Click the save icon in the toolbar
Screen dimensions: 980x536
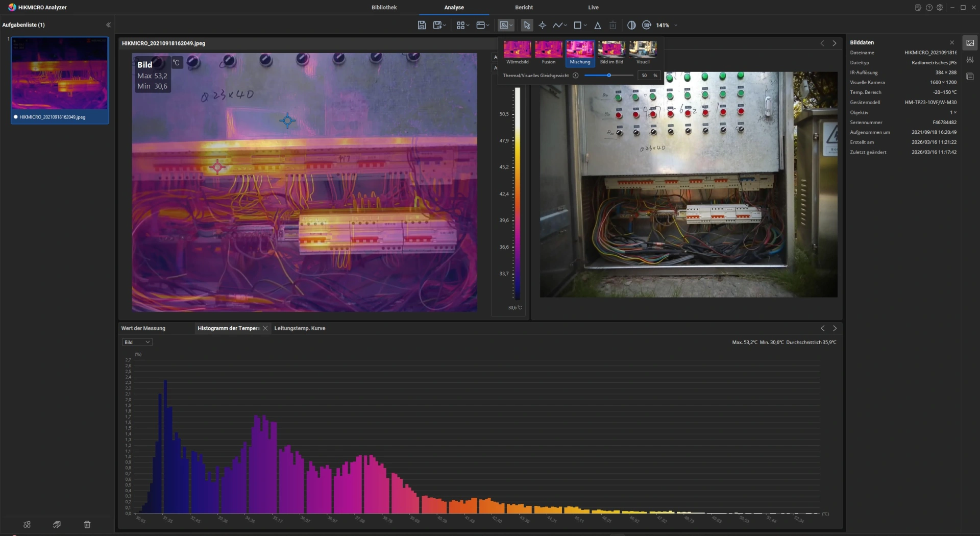422,25
